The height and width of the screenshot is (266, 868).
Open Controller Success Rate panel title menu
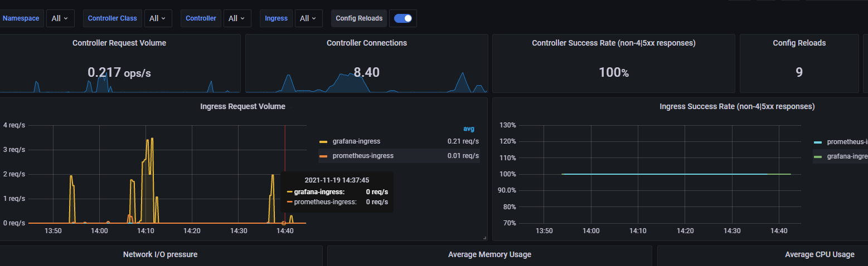click(614, 43)
